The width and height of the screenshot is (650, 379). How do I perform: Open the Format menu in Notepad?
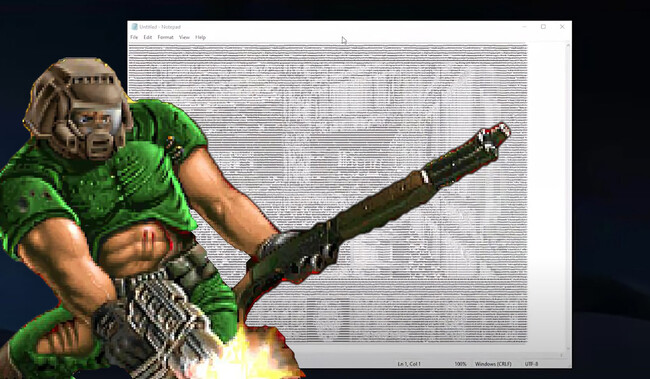165,37
